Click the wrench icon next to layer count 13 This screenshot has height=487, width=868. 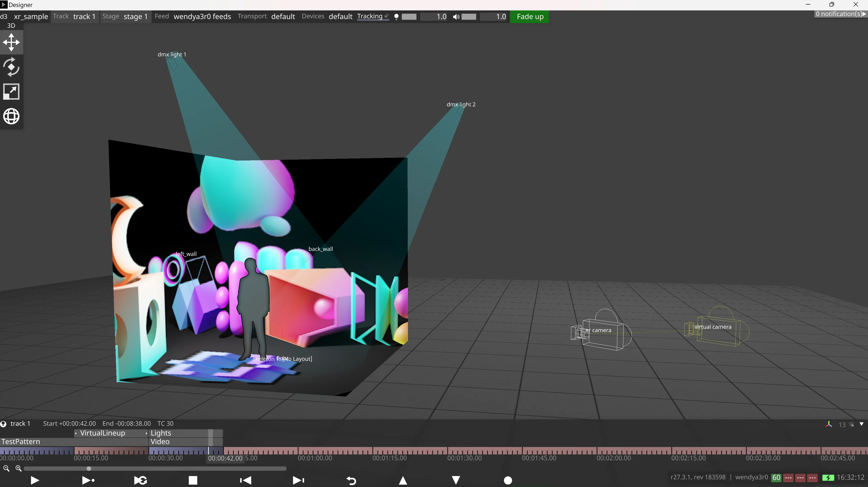[829, 424]
